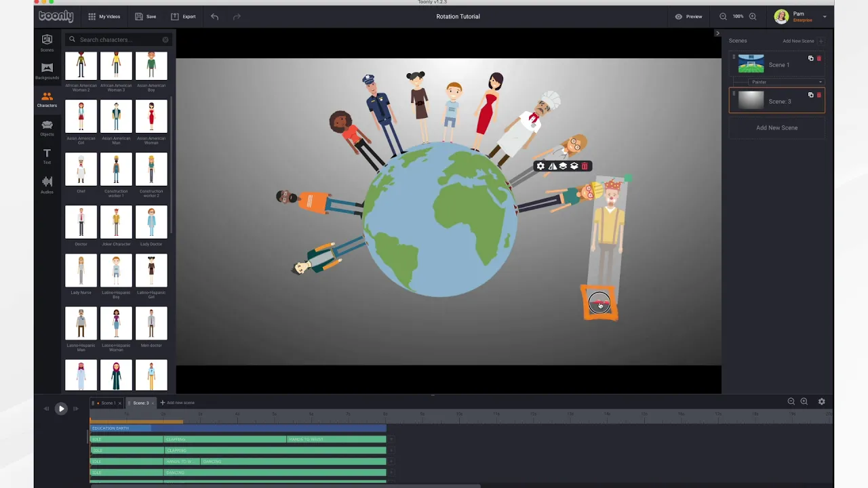
Task: Add new scene from timeline tab bar
Action: pyautogui.click(x=177, y=403)
